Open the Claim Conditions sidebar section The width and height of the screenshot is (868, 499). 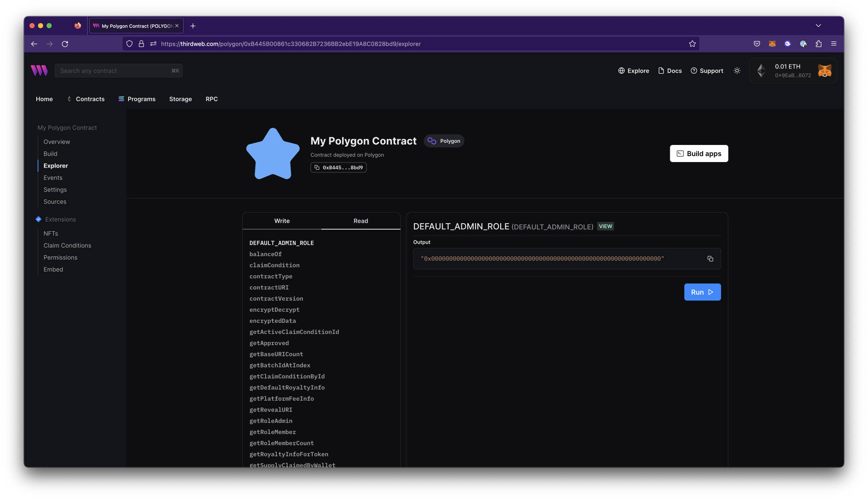pos(67,245)
